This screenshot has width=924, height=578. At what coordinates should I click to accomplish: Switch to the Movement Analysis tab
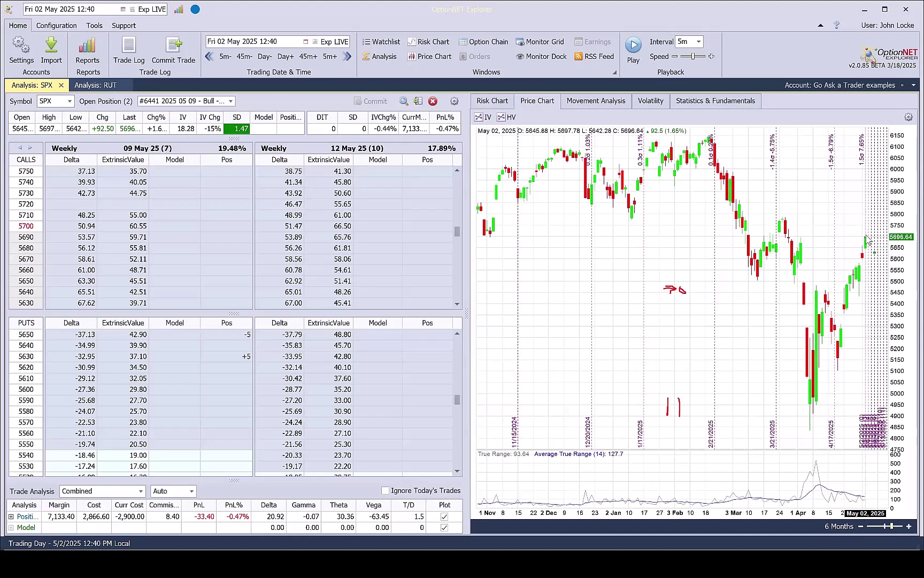[x=596, y=101]
